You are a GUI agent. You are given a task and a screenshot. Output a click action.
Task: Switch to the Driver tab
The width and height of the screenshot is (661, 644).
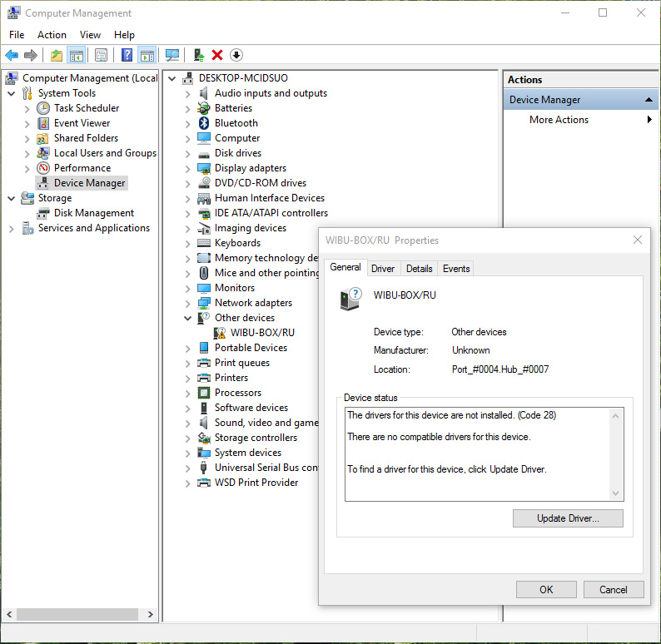(383, 268)
